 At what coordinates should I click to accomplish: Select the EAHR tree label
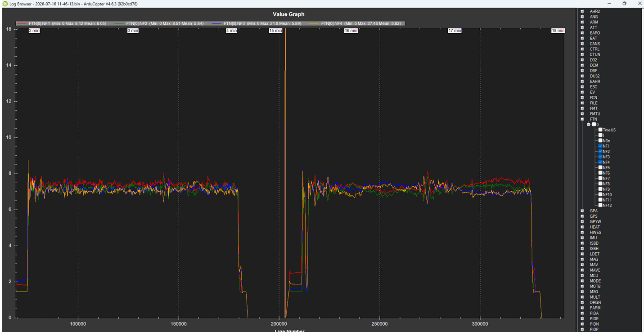(595, 81)
